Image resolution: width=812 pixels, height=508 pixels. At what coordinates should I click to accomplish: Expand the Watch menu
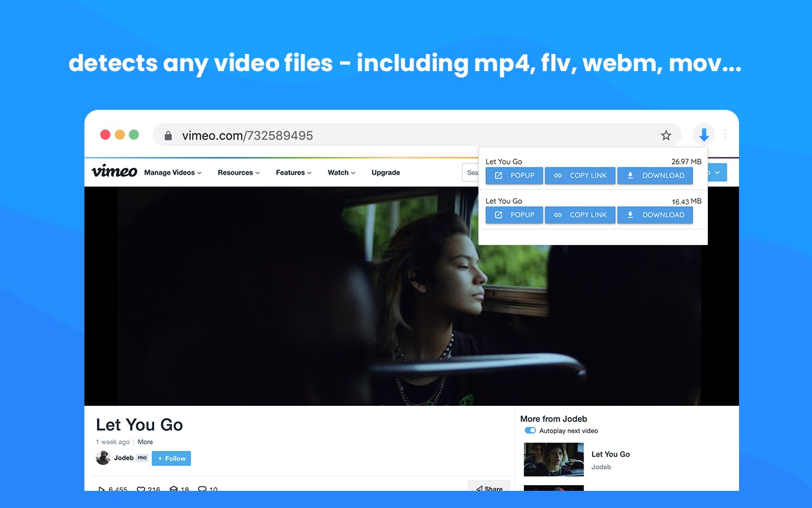(x=341, y=173)
